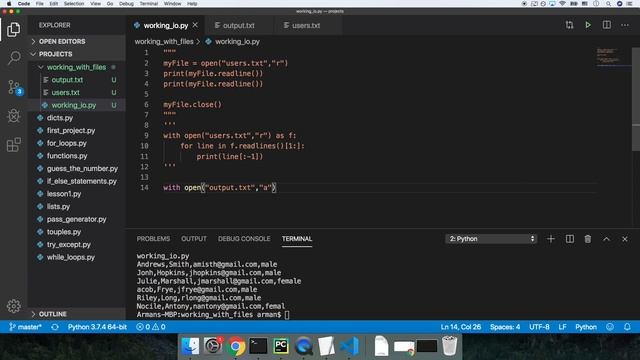Click breadcrumb working_io.py
640x360 pixels.
(237, 41)
